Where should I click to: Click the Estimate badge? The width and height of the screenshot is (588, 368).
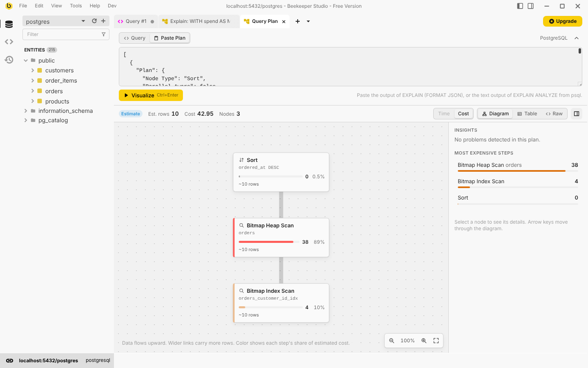coord(131,114)
